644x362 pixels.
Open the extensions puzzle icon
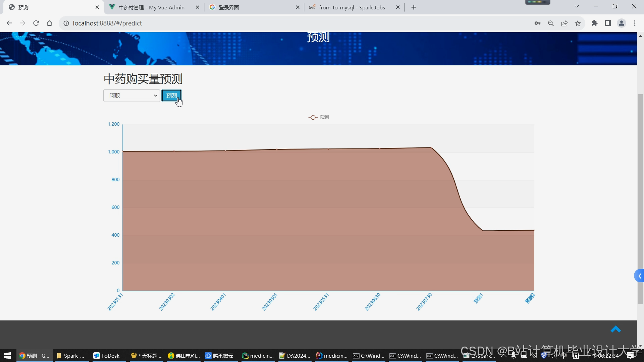coord(594,23)
